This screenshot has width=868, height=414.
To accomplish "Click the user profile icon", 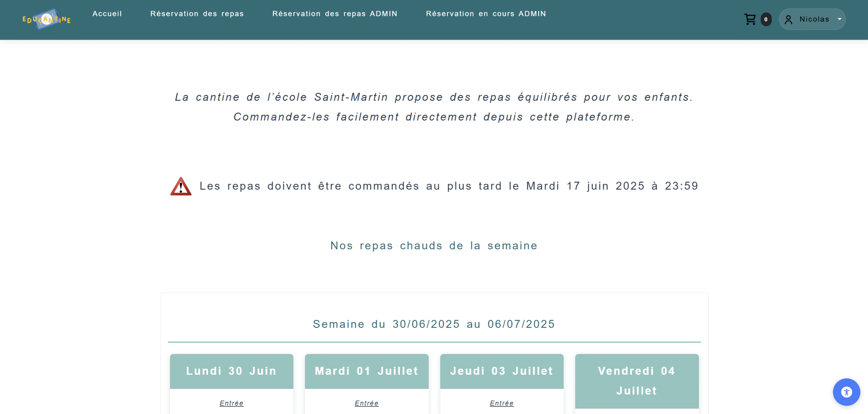I will 788,20.
